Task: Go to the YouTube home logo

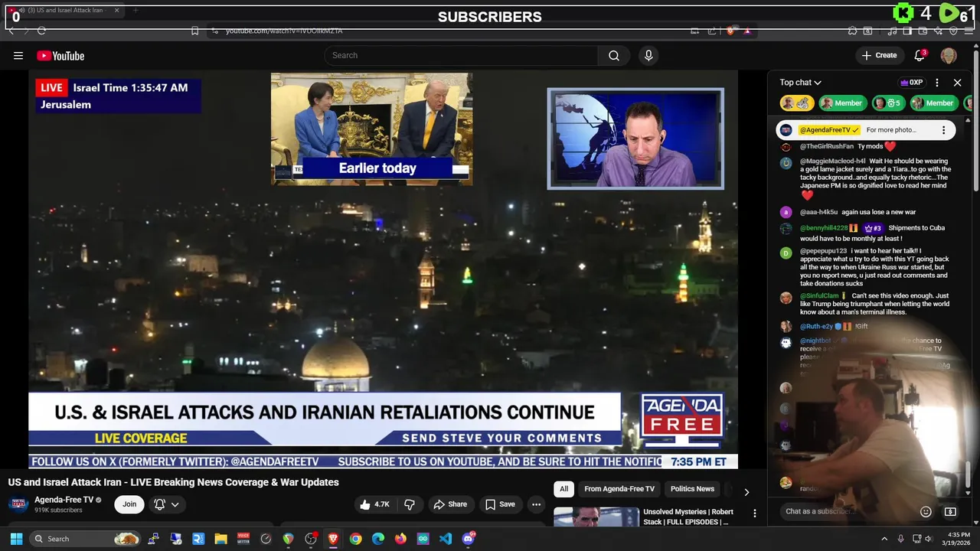Action: click(x=60, y=55)
